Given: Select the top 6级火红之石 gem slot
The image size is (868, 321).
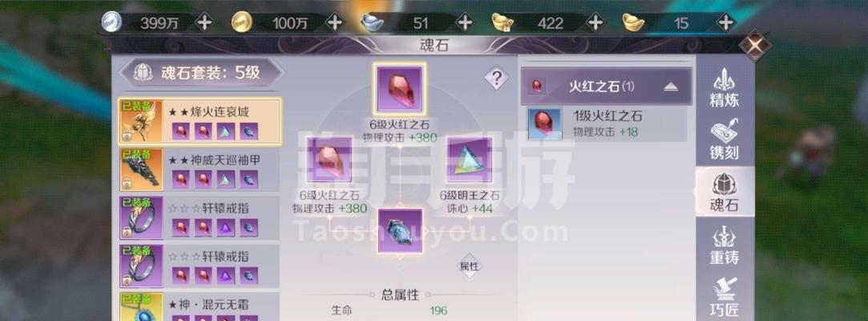Looking at the screenshot, I should coord(399,88).
